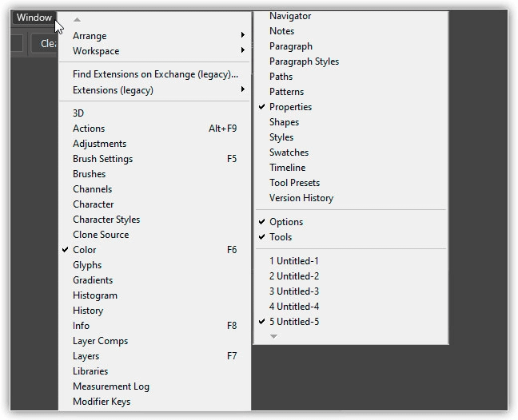Open the Window menu in menu bar

[34, 18]
